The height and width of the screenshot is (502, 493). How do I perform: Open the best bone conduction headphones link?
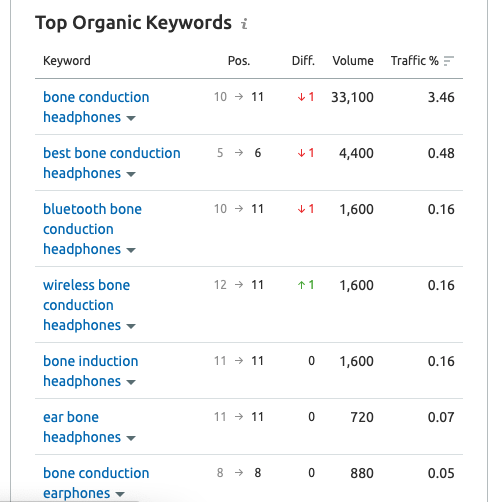coord(112,163)
